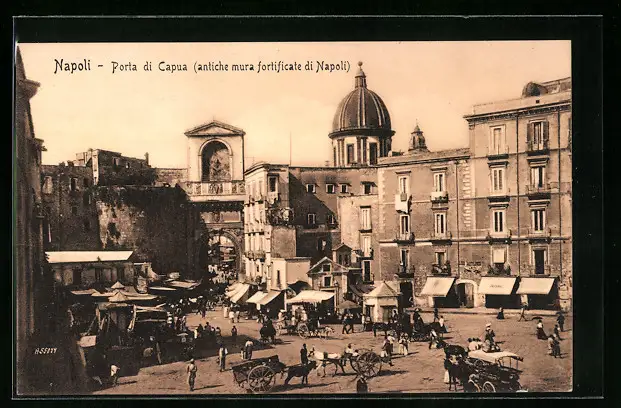Screen dimensions: 621x408
Task: Click the leftmost shop awning on the right building
Action: (437, 287)
